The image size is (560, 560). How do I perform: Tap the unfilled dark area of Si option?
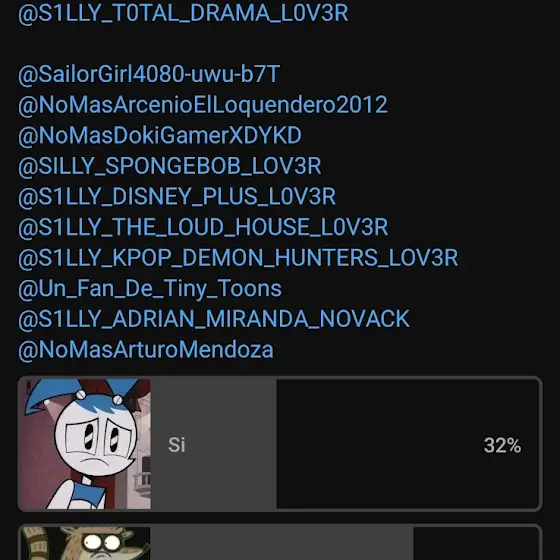click(407, 444)
